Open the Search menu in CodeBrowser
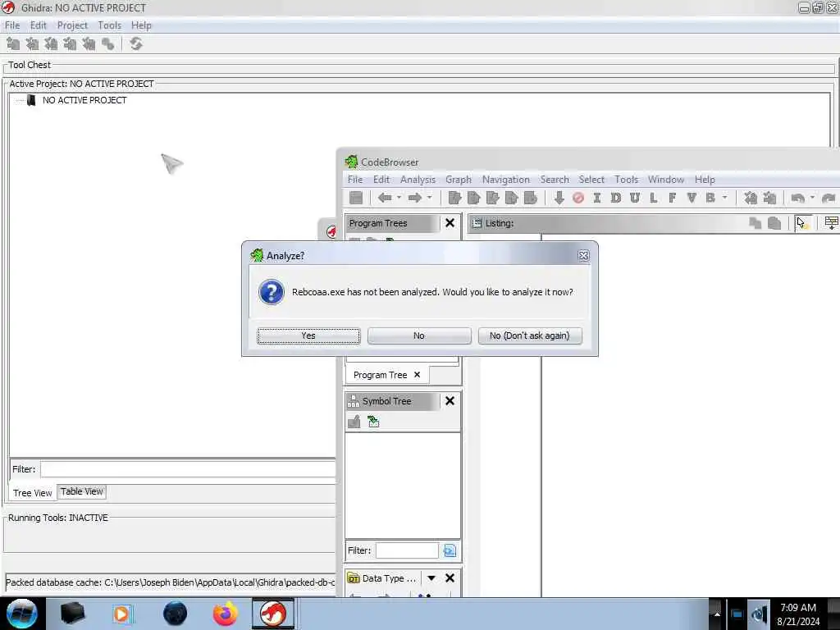Image resolution: width=840 pixels, height=630 pixels. click(x=555, y=180)
